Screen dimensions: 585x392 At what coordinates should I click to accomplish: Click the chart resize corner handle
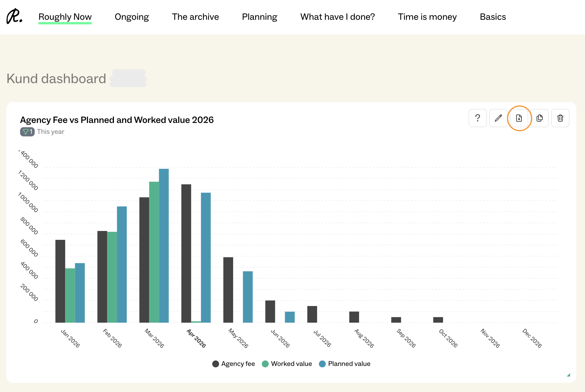click(568, 375)
